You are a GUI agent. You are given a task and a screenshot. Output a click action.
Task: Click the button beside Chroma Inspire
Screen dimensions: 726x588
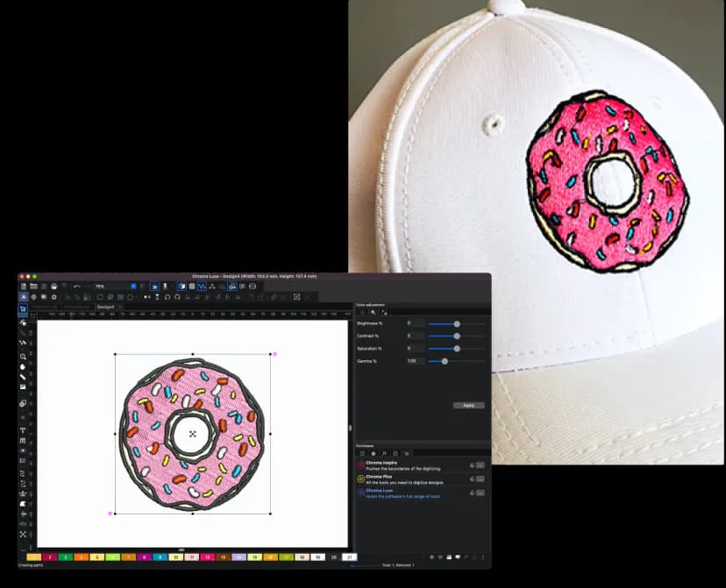(x=480, y=465)
